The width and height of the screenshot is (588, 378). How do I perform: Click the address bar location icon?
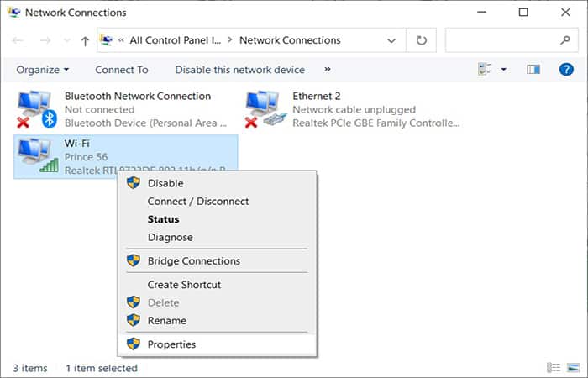pyautogui.click(x=107, y=39)
